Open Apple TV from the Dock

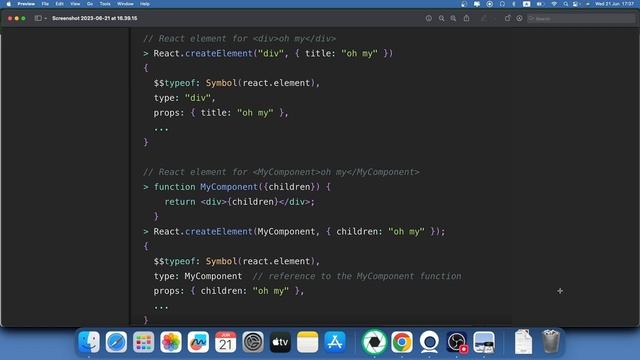pyautogui.click(x=280, y=342)
